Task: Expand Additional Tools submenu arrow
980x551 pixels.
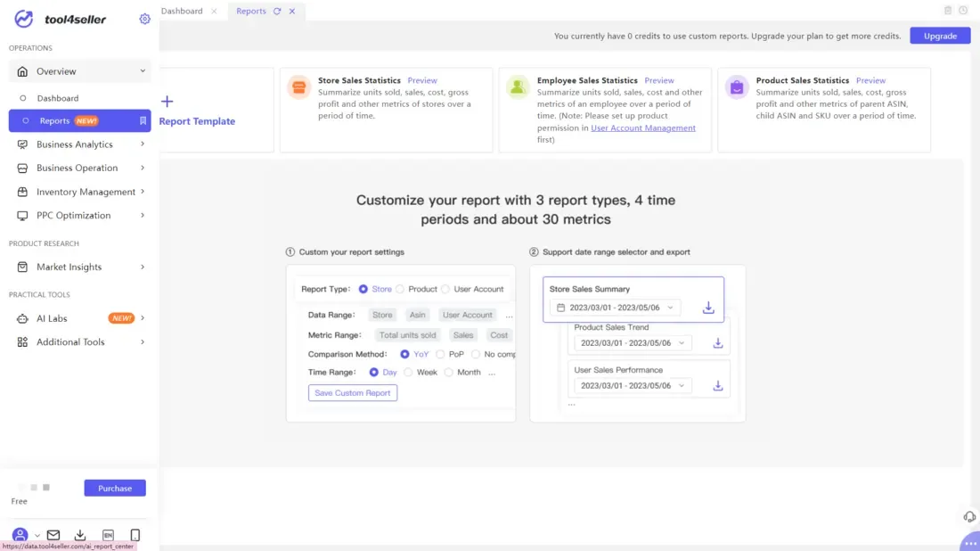Action: click(x=143, y=342)
